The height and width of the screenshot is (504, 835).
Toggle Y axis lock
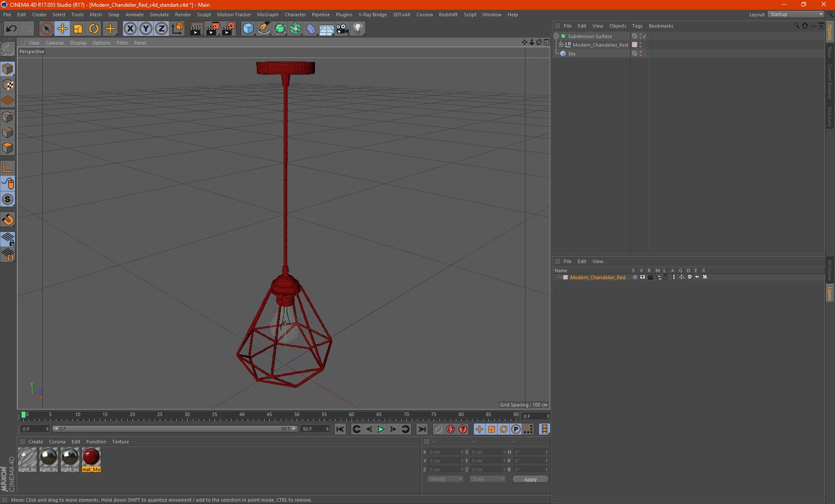pyautogui.click(x=146, y=29)
